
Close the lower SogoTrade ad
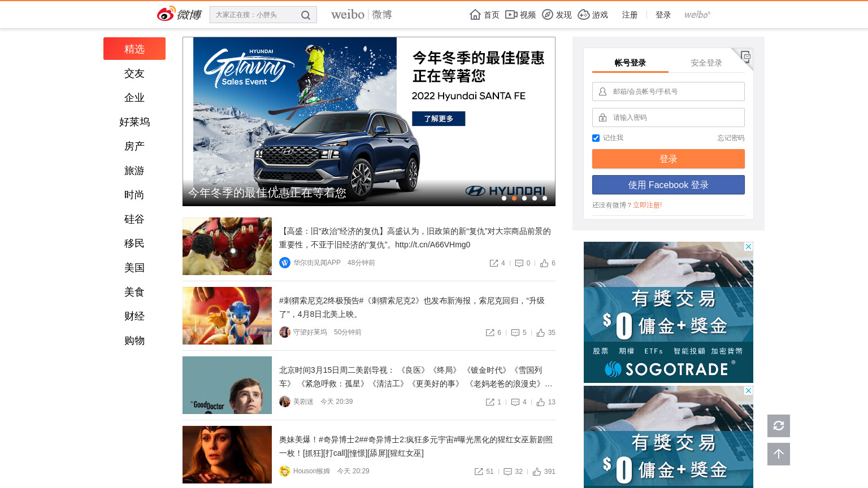click(748, 390)
